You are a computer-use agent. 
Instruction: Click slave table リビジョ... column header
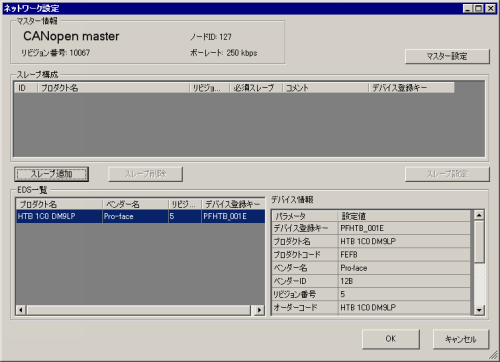click(x=210, y=88)
